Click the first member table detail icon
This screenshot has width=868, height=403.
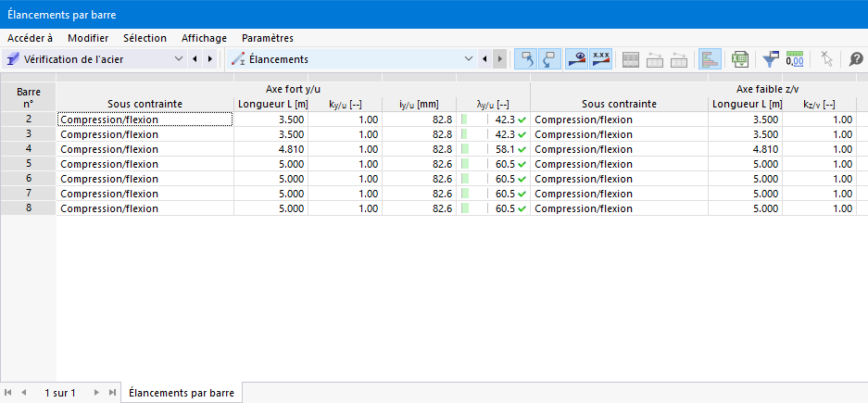[x=655, y=59]
